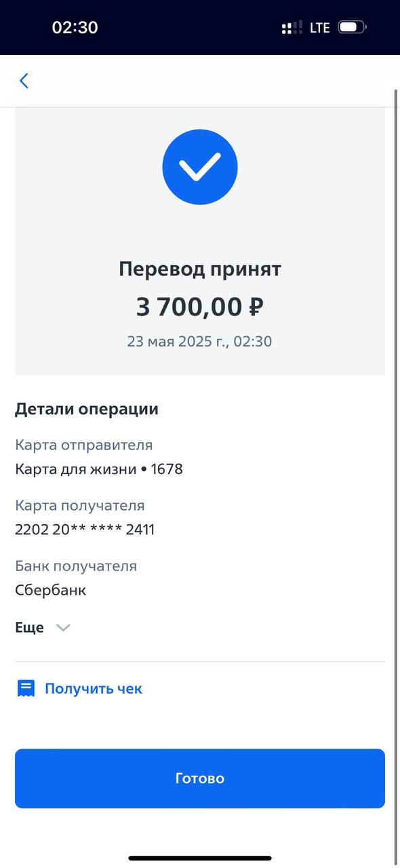Click the vertical scrollbar on right edge
This screenshot has width=400, height=868.
[x=396, y=475]
